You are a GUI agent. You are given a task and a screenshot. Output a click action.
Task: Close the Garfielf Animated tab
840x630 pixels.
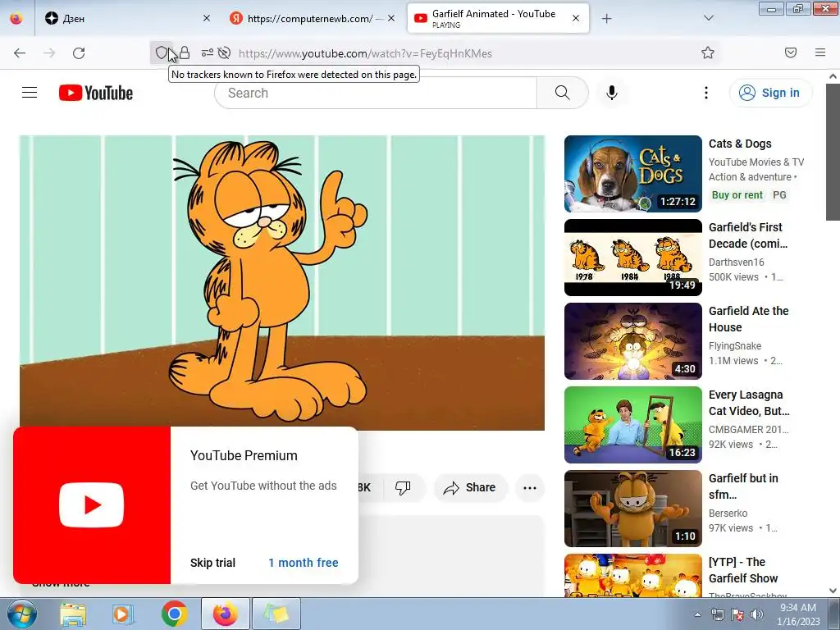click(x=576, y=18)
